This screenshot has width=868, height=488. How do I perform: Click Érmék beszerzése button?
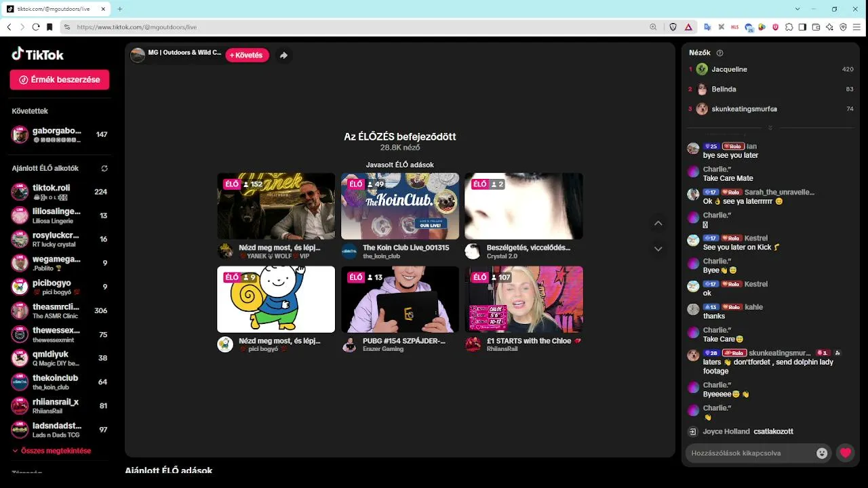60,79
